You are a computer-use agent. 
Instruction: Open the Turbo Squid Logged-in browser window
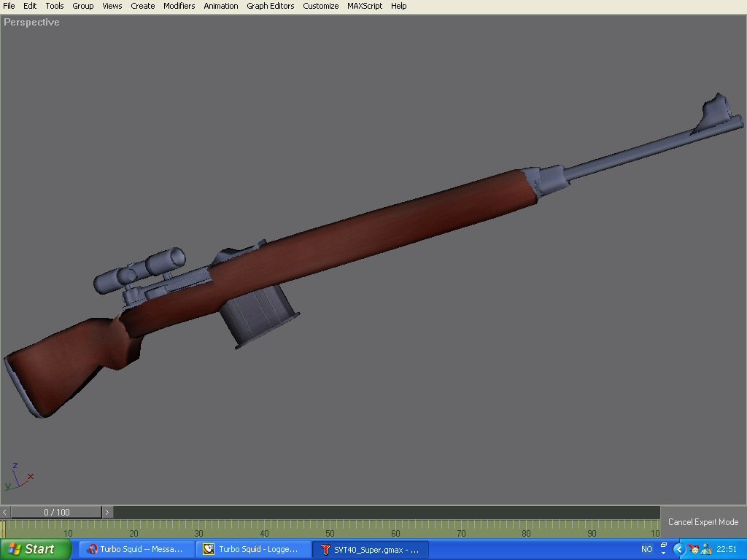point(252,549)
